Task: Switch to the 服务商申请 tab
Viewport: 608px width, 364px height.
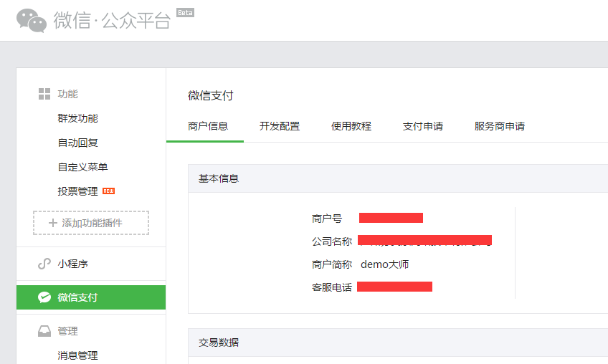Action: [500, 126]
